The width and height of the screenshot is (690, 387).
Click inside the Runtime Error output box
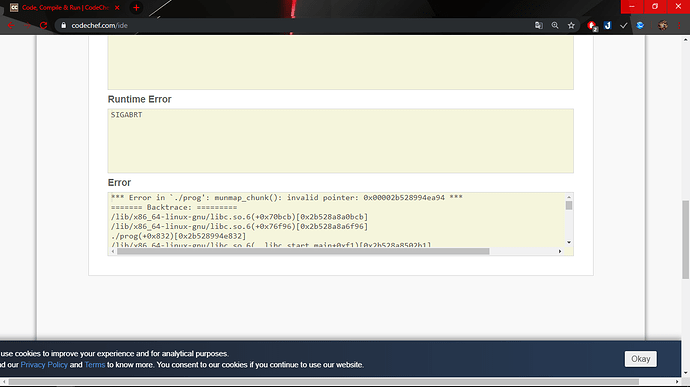point(340,141)
